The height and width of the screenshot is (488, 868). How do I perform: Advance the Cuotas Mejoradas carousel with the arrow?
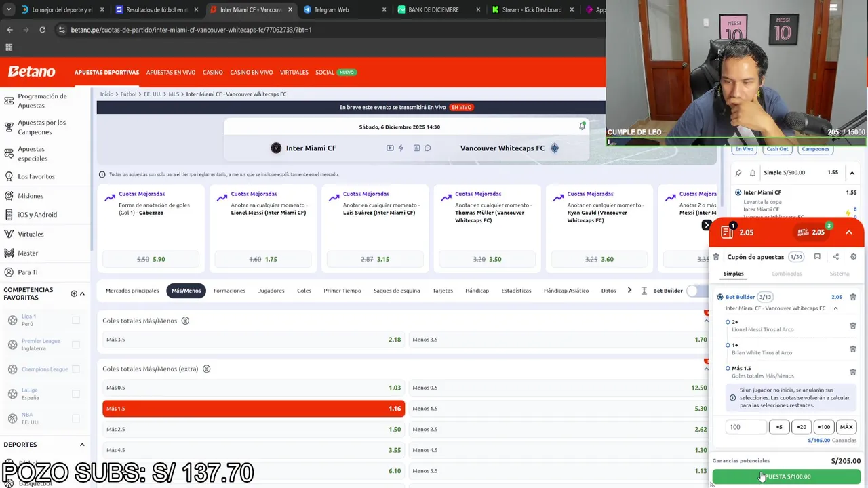click(706, 225)
